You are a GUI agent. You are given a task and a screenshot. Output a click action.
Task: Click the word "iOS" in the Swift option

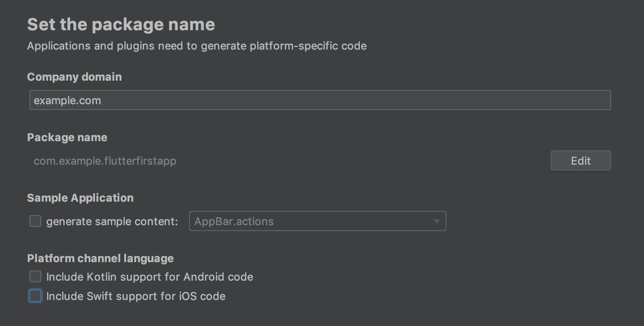(188, 296)
